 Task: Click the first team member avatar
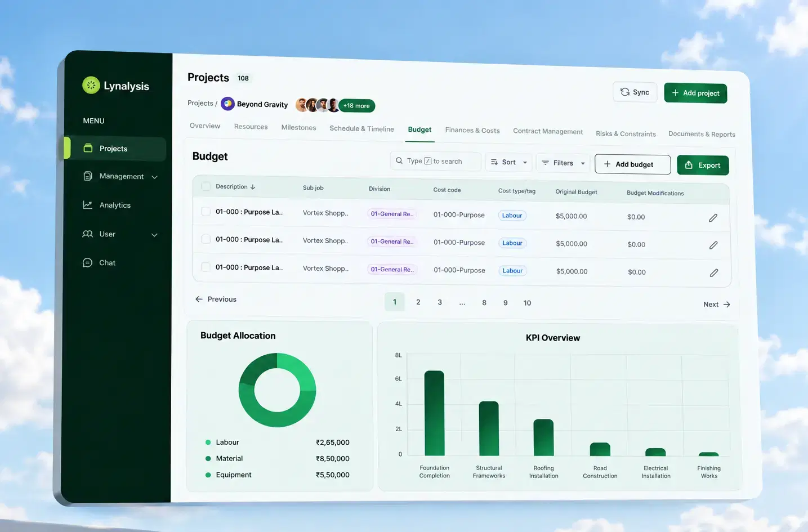click(302, 105)
